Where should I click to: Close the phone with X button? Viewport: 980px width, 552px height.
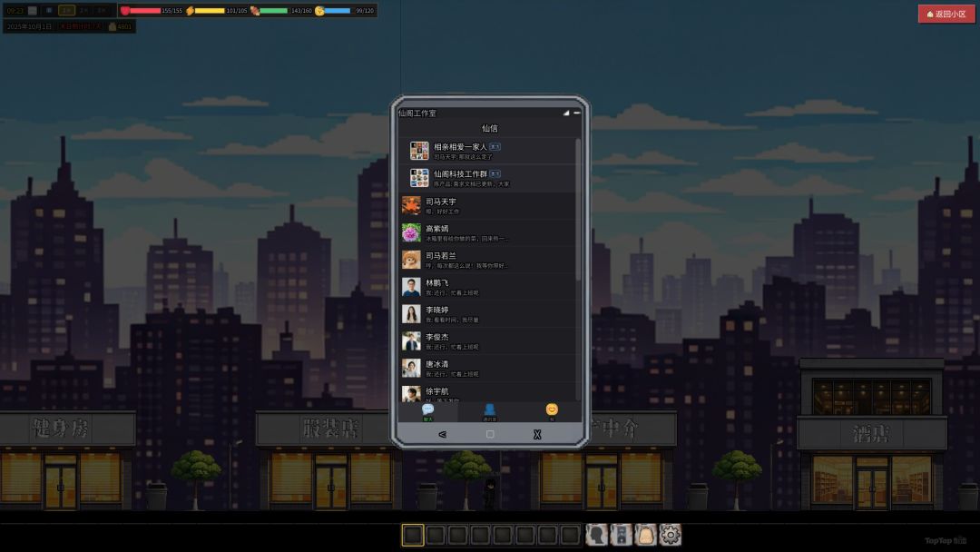pyautogui.click(x=537, y=435)
